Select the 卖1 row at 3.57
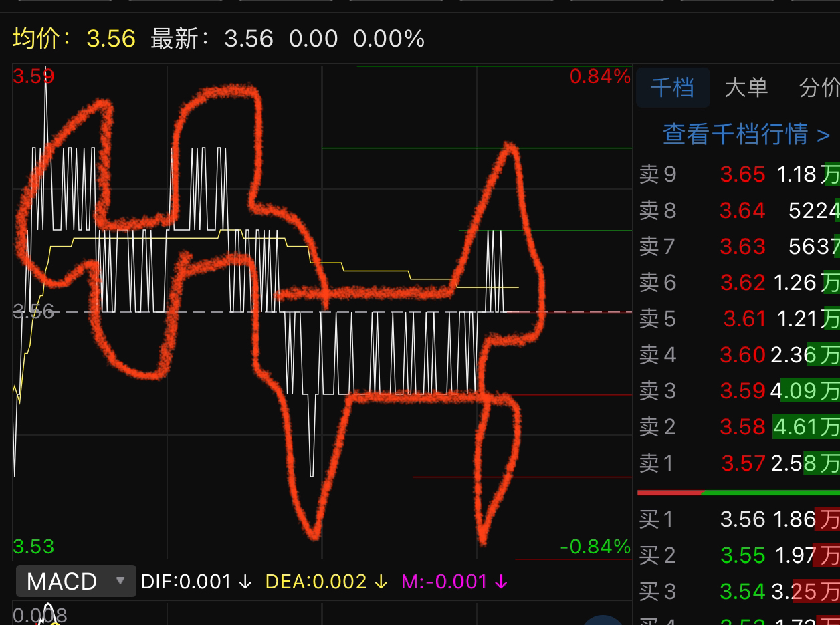This screenshot has width=840, height=625. coord(739,463)
